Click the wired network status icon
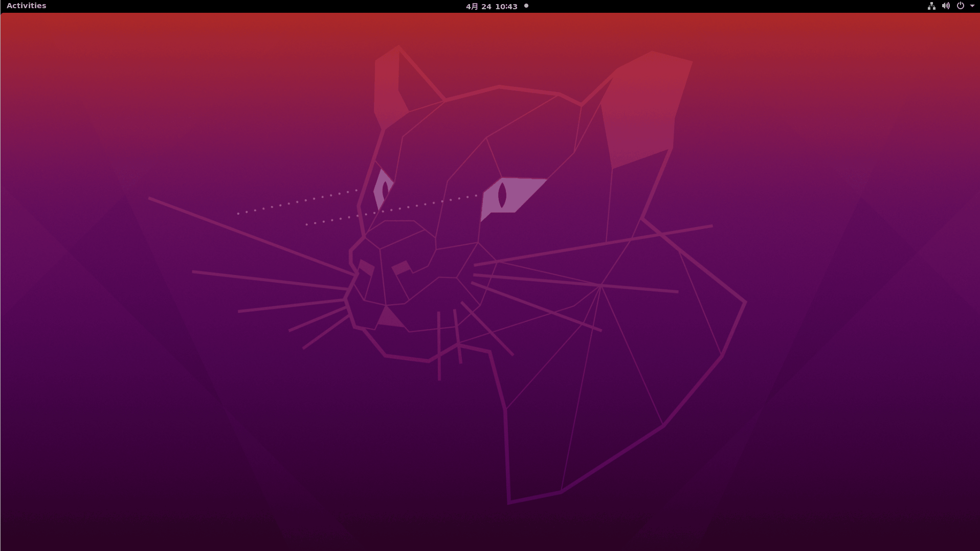Image resolution: width=980 pixels, height=551 pixels. tap(931, 6)
